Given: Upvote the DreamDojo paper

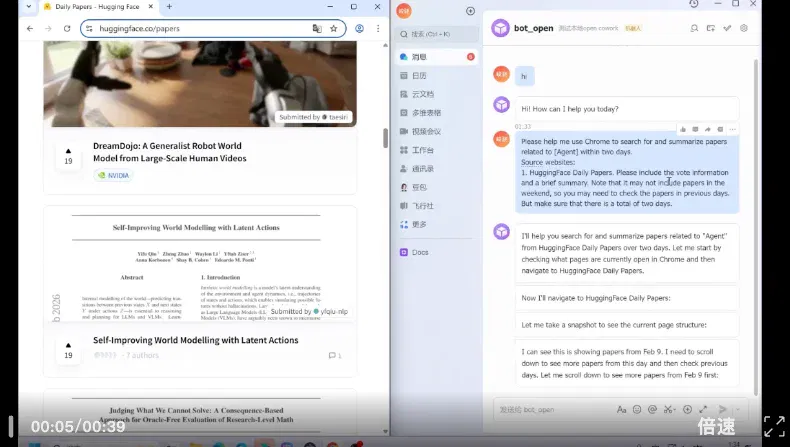Looking at the screenshot, I should tap(69, 156).
